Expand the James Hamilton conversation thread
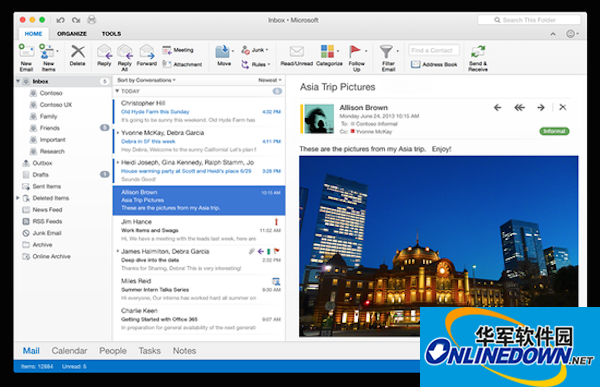The width and height of the screenshot is (600, 387). (117, 251)
